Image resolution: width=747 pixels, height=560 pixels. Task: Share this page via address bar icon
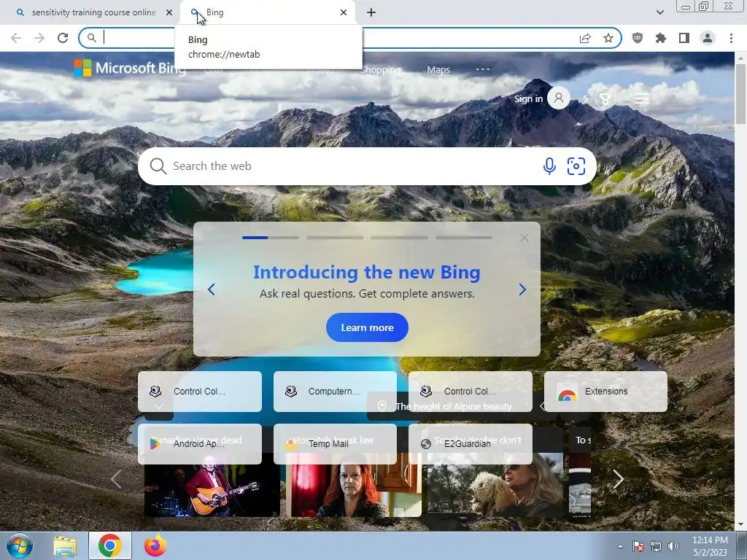tap(585, 38)
